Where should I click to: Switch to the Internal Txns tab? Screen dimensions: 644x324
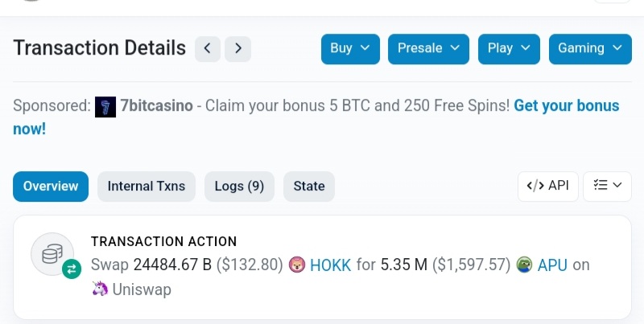pyautogui.click(x=147, y=187)
